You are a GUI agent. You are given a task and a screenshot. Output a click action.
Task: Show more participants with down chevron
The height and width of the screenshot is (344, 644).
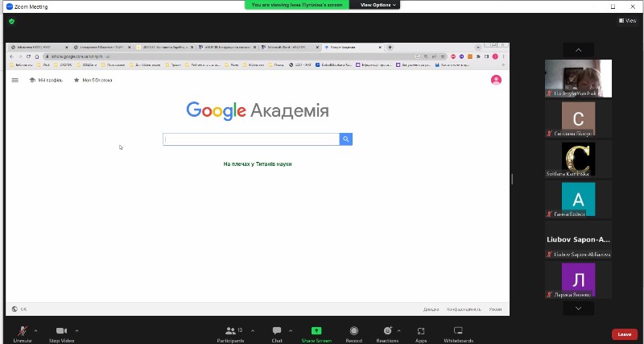578,309
